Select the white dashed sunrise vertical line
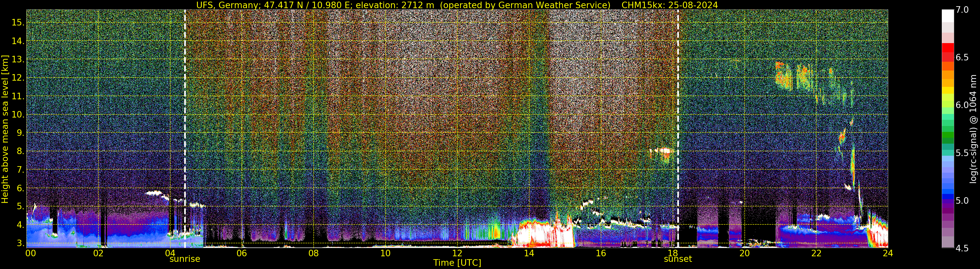This screenshot has height=269, width=980. coord(185,129)
